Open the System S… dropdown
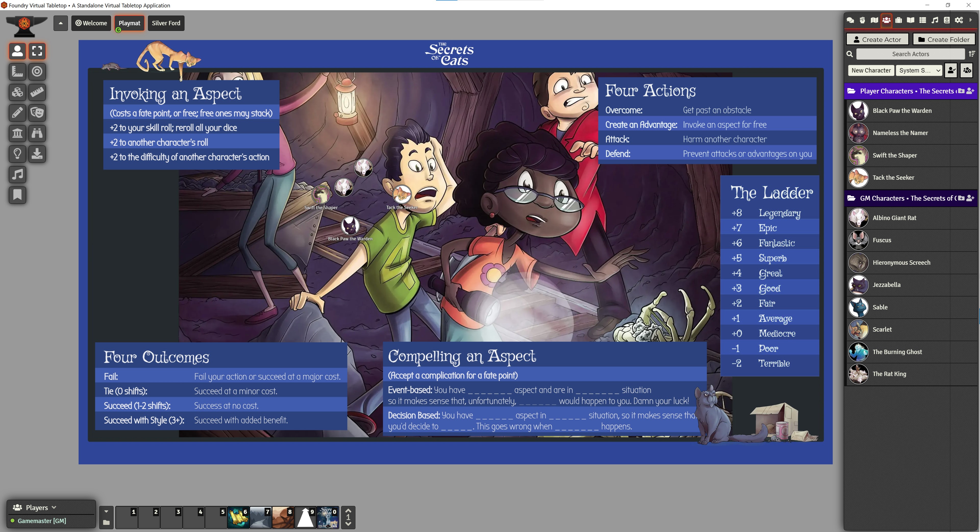Image resolution: width=980 pixels, height=532 pixels. (x=919, y=70)
